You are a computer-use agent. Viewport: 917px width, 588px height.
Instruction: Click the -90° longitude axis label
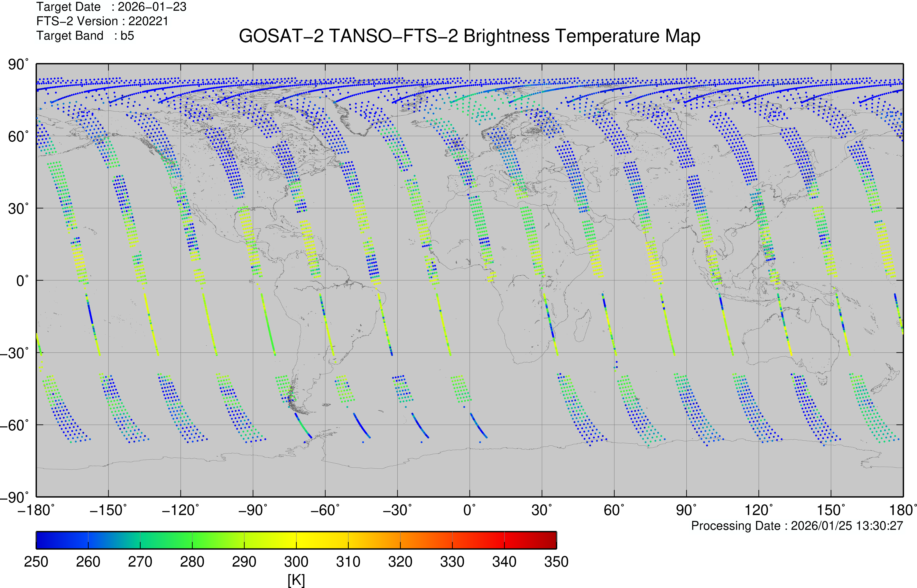tap(253, 510)
